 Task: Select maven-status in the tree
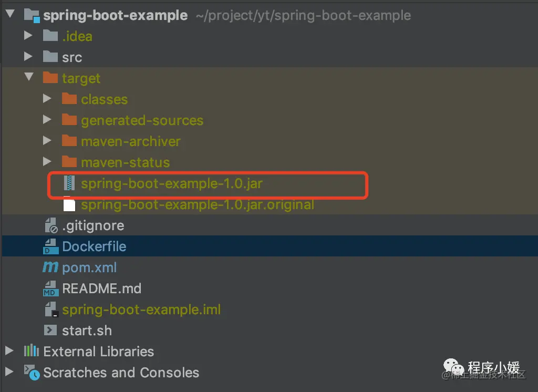[125, 162]
